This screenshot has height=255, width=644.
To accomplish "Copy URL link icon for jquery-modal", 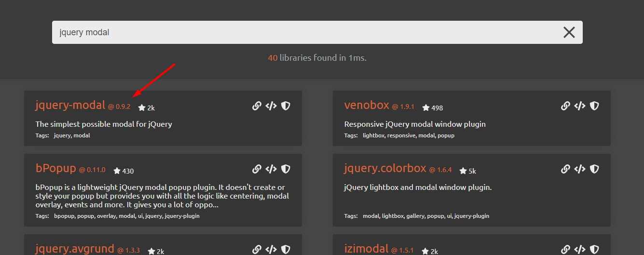I will pyautogui.click(x=257, y=106).
